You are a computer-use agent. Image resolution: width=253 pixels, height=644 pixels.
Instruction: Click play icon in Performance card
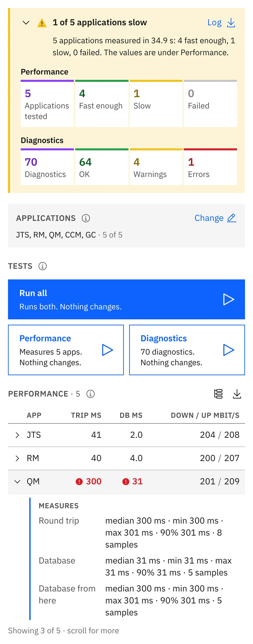[108, 350]
